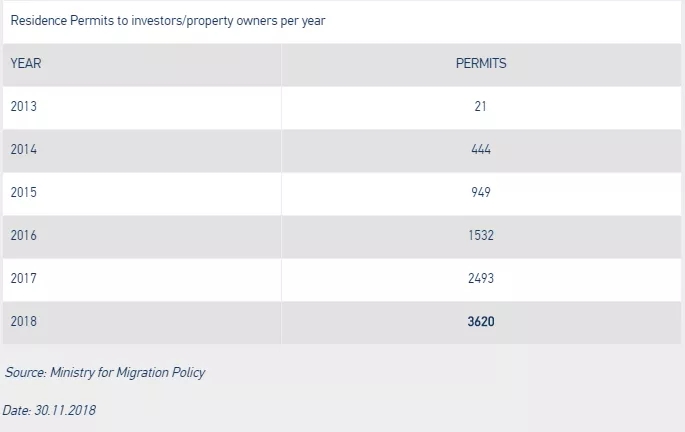This screenshot has height=432, width=685.
Task: Click the permits value 2493
Action: coord(481,278)
